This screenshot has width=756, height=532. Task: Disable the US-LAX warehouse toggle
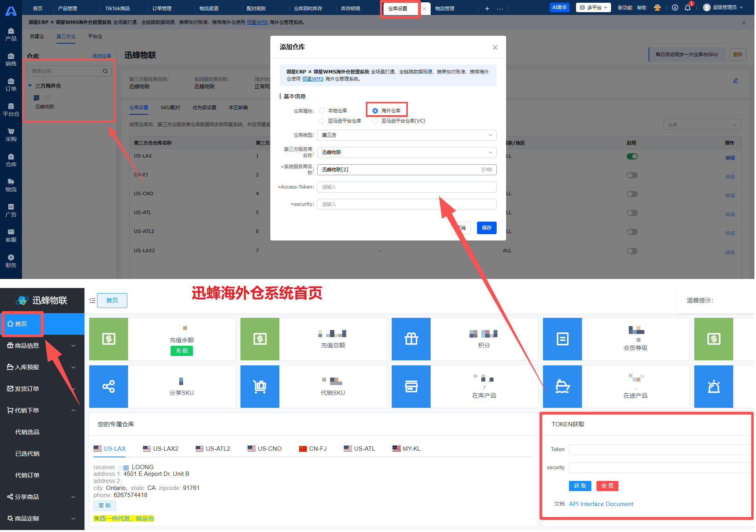pos(632,156)
